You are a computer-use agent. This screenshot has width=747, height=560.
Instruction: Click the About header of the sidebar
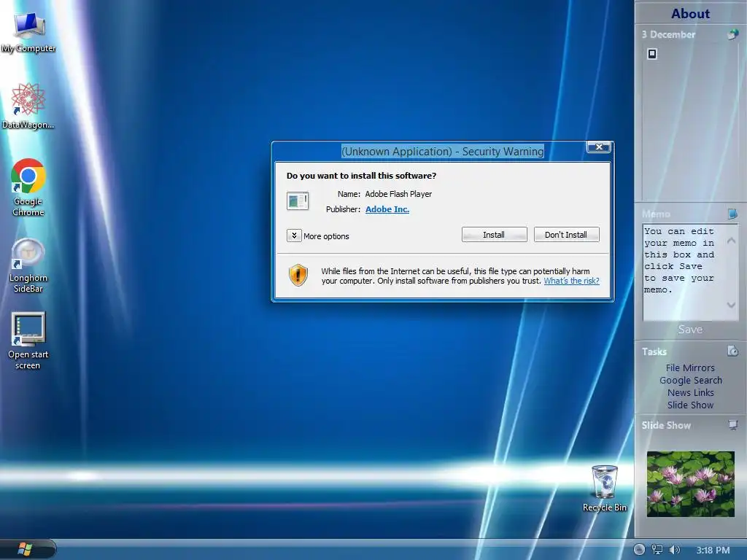[690, 13]
